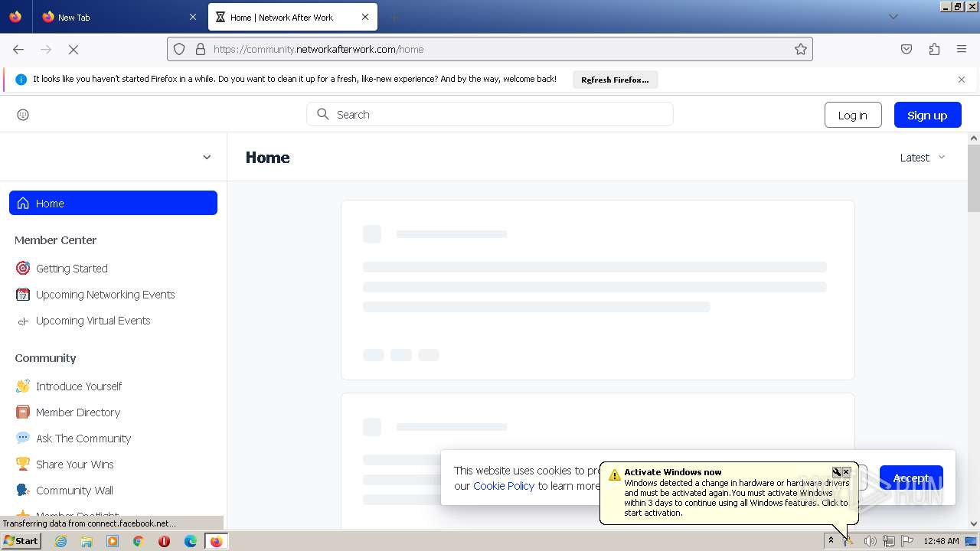Viewport: 980px width, 551px height.
Task: Click the Introduce Yourself waving hand icon
Action: pos(23,386)
